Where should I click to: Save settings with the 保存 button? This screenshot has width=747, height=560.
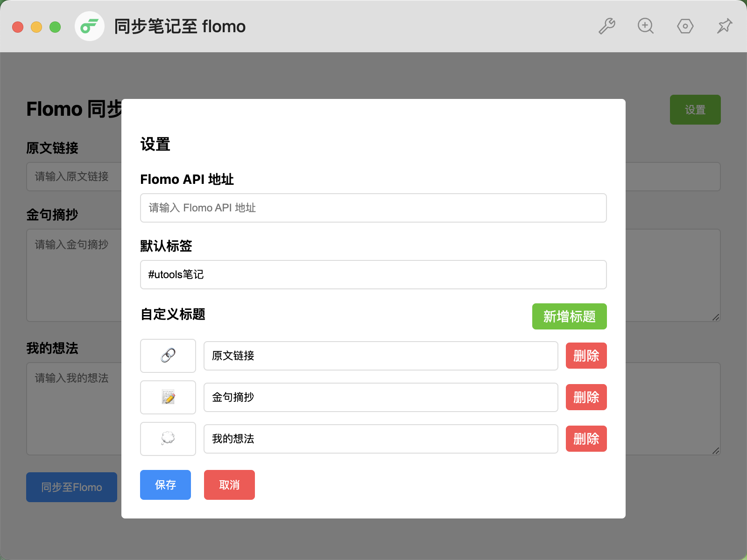tap(165, 485)
